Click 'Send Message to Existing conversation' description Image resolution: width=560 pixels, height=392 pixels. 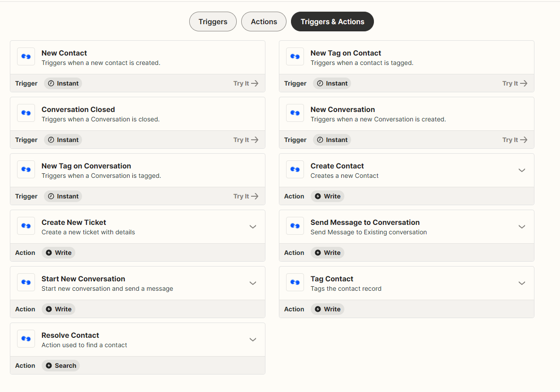pyautogui.click(x=369, y=232)
